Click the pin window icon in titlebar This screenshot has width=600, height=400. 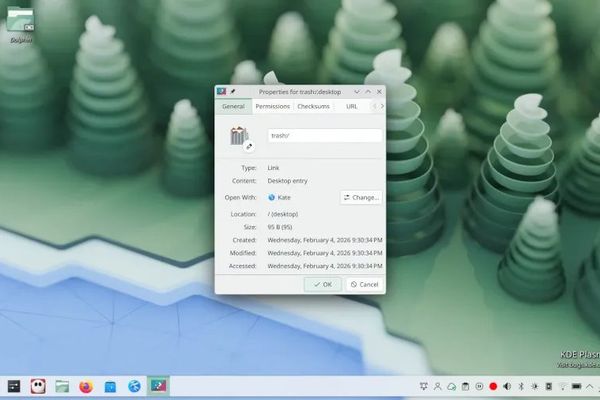233,92
